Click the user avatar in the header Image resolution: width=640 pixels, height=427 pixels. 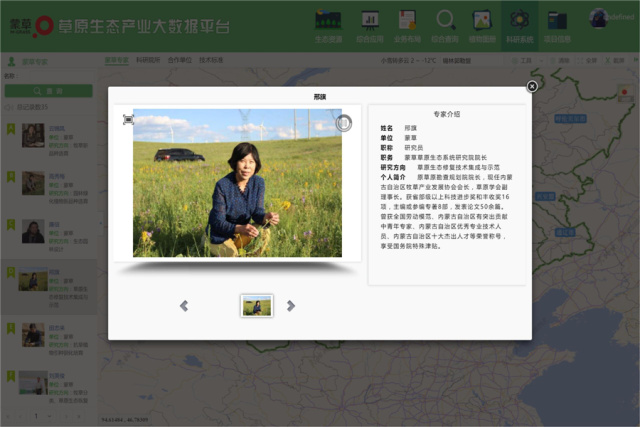click(602, 19)
